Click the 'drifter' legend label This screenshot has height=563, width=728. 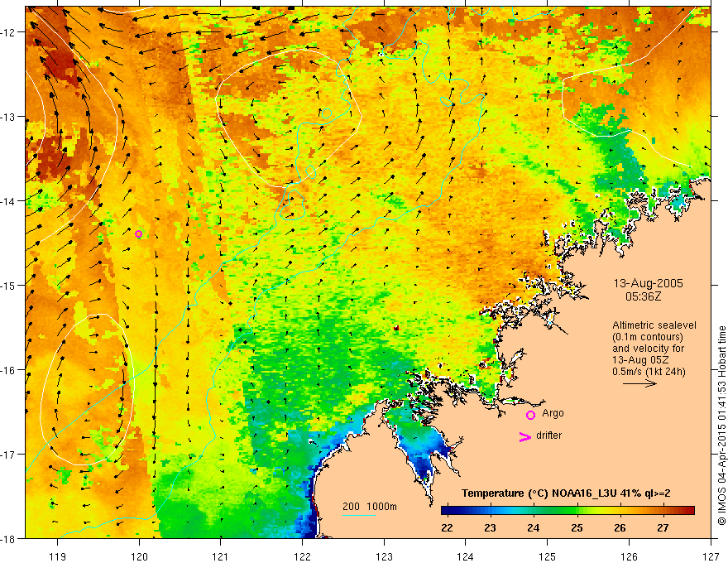[x=548, y=435]
